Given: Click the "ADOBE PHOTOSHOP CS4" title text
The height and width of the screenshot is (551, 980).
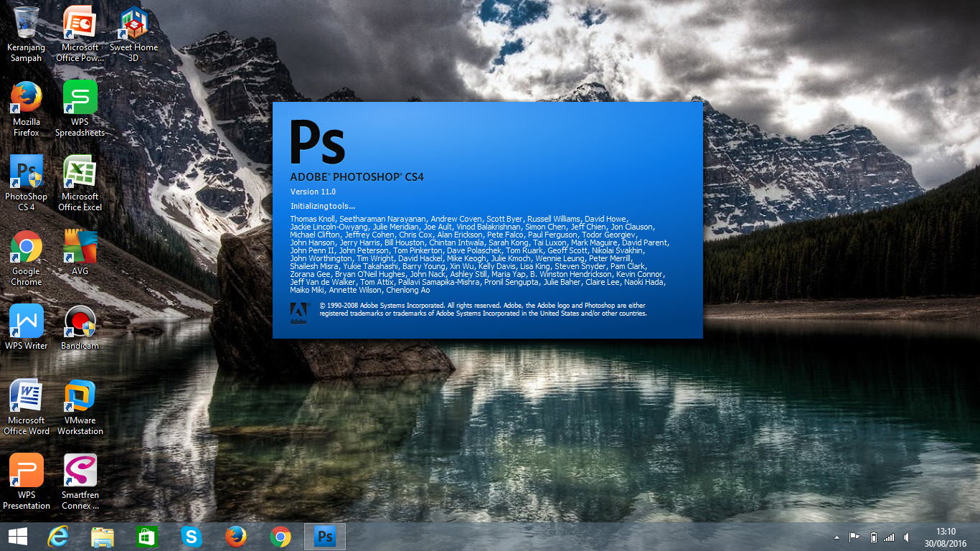Looking at the screenshot, I should tap(357, 176).
